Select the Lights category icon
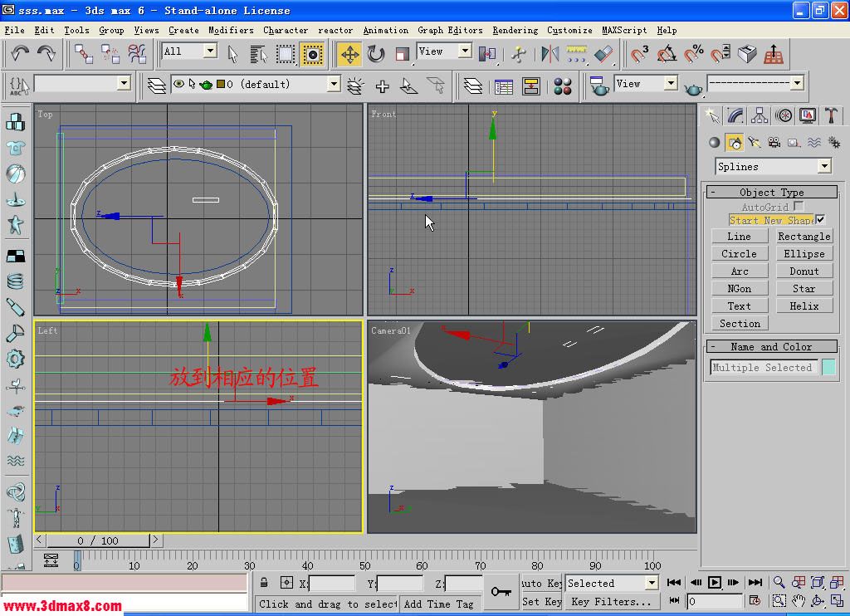The image size is (850, 616). coord(754,143)
